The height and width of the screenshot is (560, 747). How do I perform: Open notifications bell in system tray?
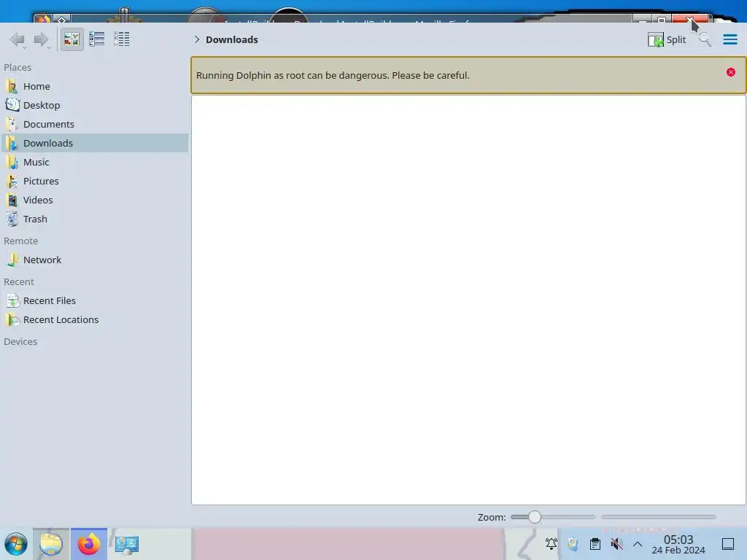point(551,544)
